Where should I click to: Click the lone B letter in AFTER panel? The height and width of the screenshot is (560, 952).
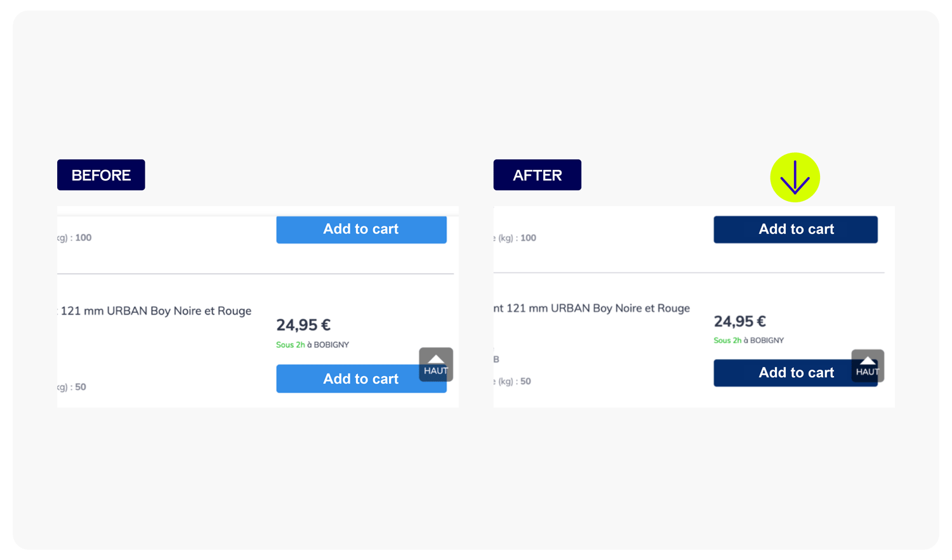[496, 360]
